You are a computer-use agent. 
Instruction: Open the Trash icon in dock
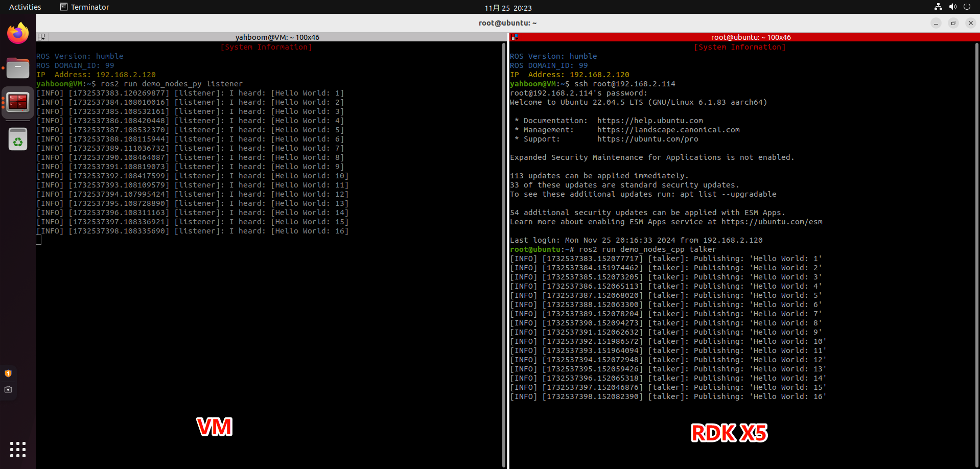click(18, 139)
